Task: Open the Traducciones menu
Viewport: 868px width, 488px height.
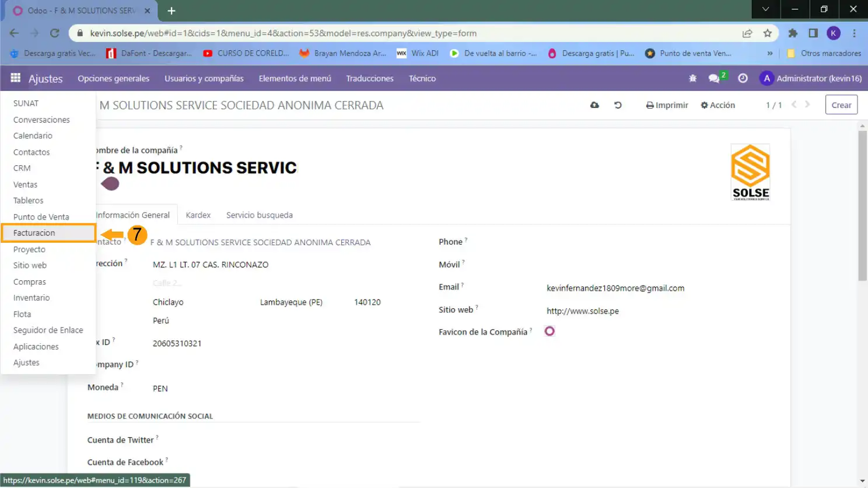Action: coord(370,78)
